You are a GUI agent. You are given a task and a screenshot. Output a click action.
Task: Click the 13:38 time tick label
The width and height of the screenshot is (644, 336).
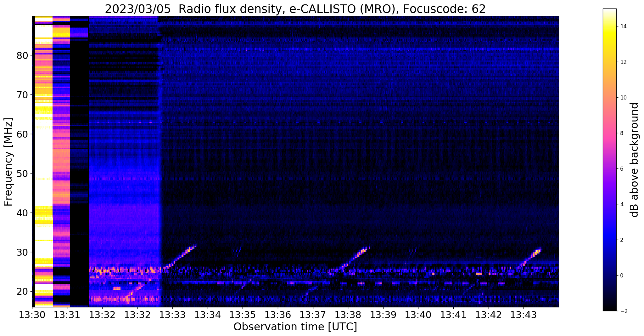point(348,315)
